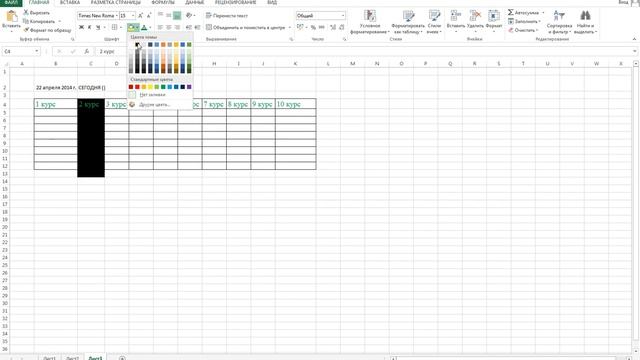
Task: Click the Paste (Вставить) clipboard icon
Action: click(11, 17)
